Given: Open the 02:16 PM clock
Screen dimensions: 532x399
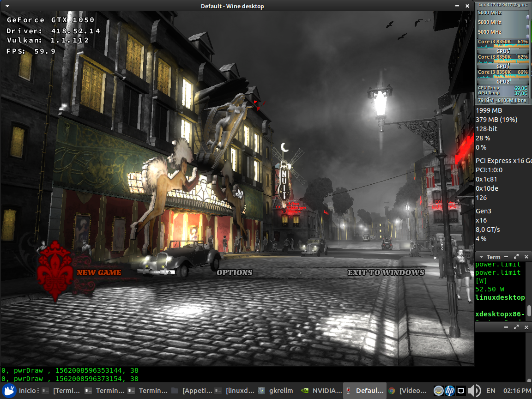Looking at the screenshot, I should tap(517, 391).
